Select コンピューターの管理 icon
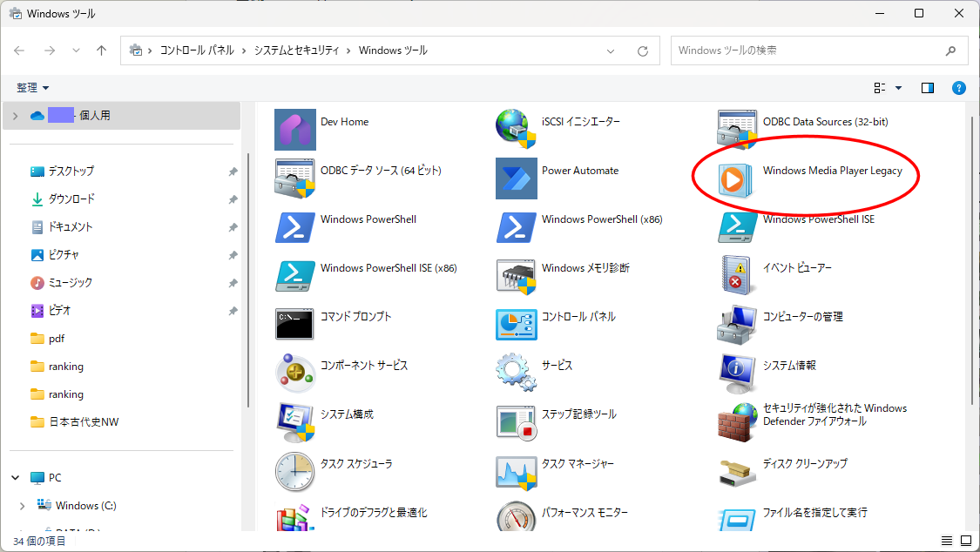 click(738, 325)
